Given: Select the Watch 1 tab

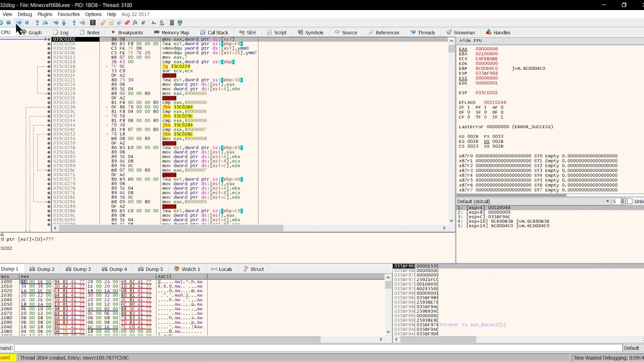Looking at the screenshot, I should pos(187,269).
